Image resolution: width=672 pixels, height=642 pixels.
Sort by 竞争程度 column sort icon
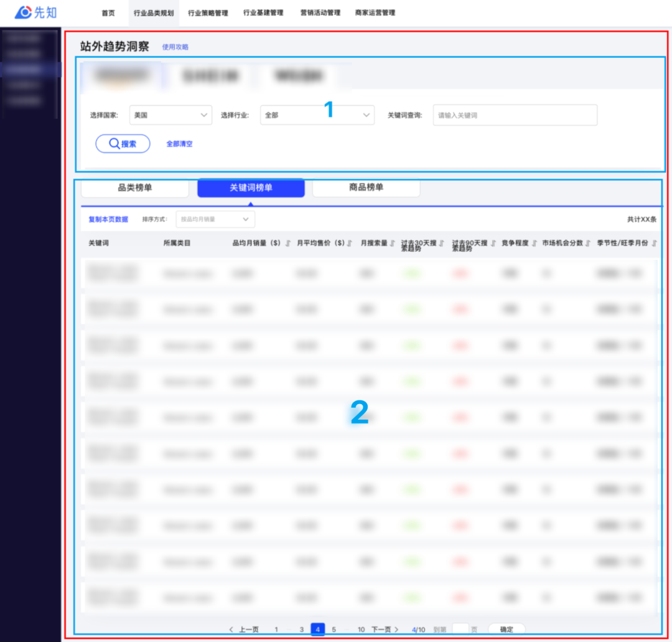(x=534, y=243)
